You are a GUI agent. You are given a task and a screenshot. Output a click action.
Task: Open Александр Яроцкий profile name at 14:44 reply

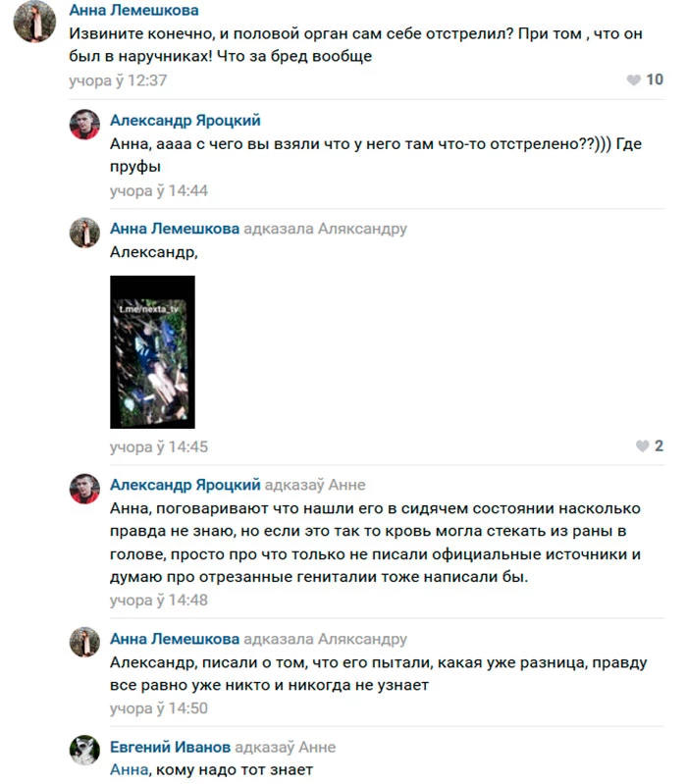(185, 121)
